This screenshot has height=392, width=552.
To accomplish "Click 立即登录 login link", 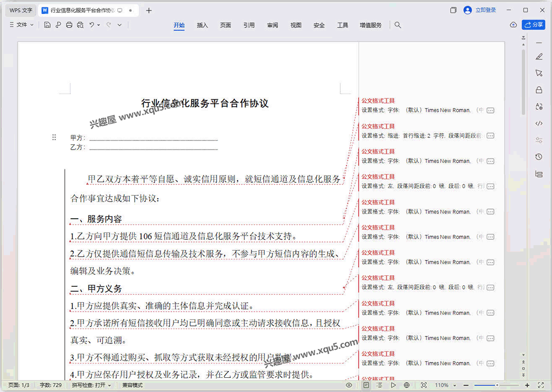I will pyautogui.click(x=485, y=10).
